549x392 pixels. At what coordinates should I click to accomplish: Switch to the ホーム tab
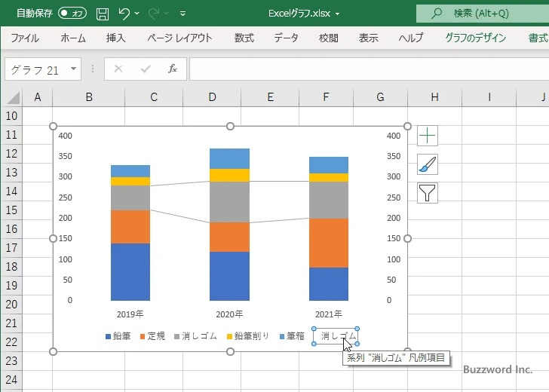(73, 38)
